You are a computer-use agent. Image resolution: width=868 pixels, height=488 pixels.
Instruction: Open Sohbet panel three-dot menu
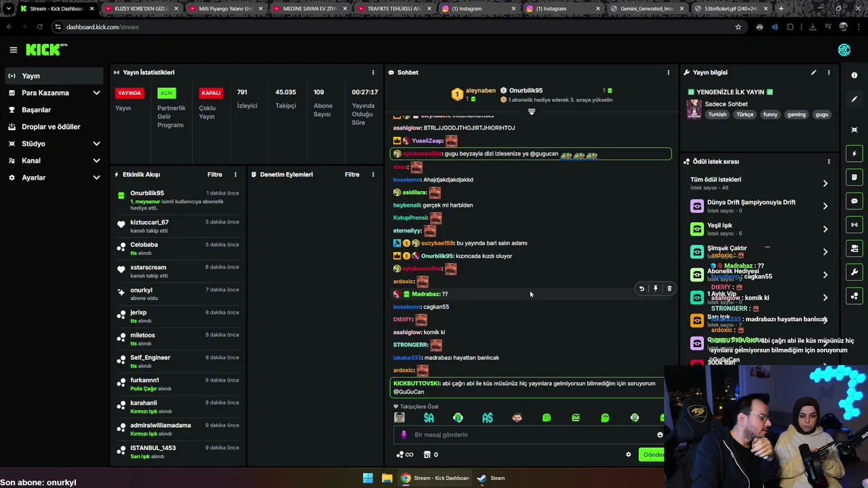tap(669, 73)
